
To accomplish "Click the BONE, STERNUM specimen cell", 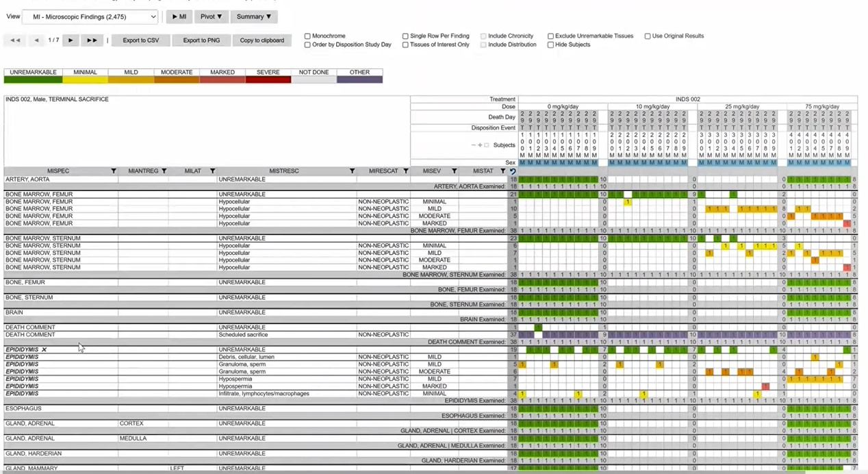I will coord(60,297).
